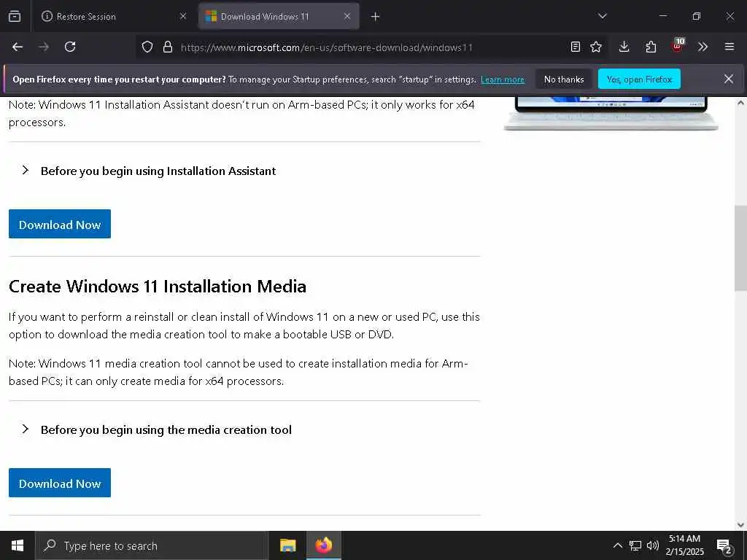The image size is (747, 560).
Task: Open the Downloads panel
Action: pos(624,47)
